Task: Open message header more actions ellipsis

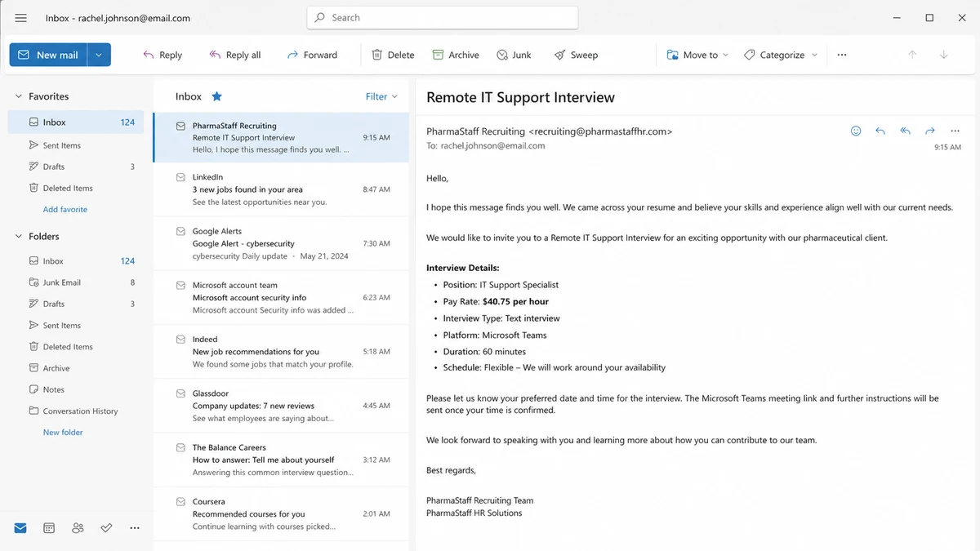Action: point(955,131)
